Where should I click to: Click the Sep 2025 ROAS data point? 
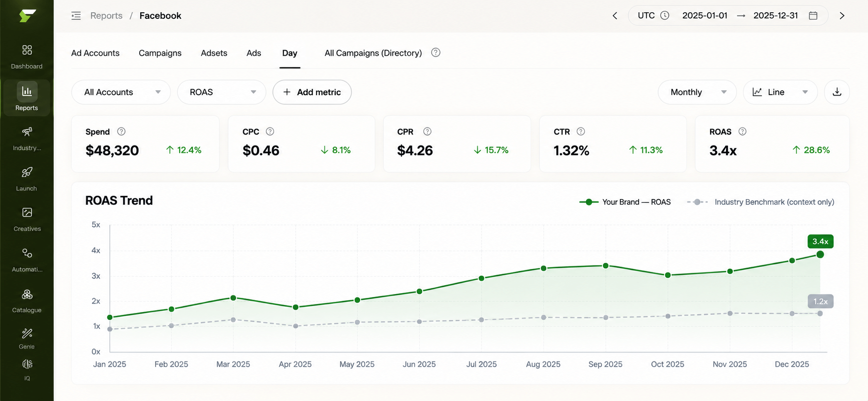(606, 266)
